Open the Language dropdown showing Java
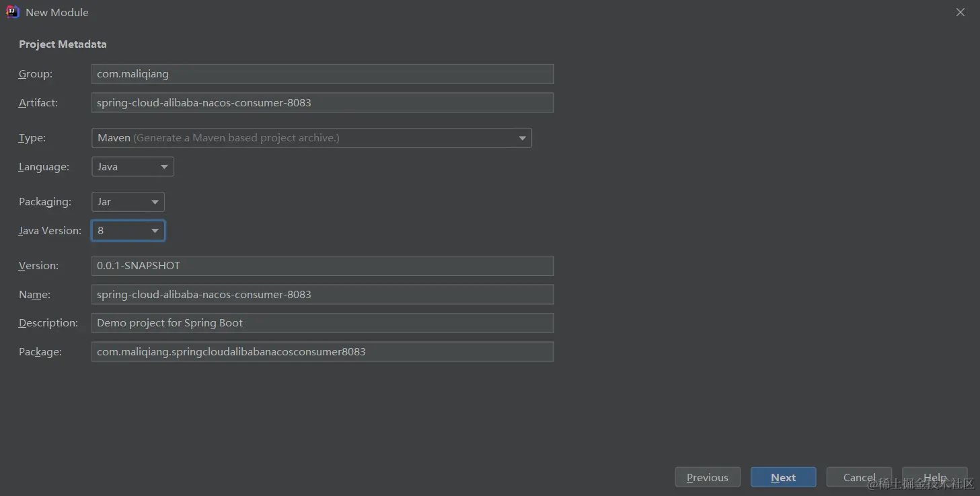Viewport: 980px width, 496px height. pos(133,166)
